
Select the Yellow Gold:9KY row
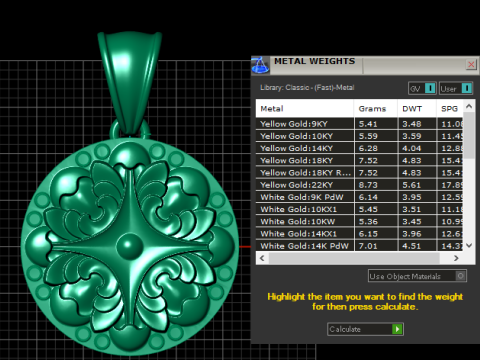(x=359, y=124)
